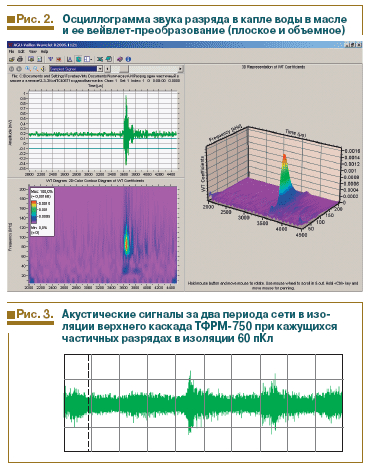Open the Edit menu

(21, 52)
